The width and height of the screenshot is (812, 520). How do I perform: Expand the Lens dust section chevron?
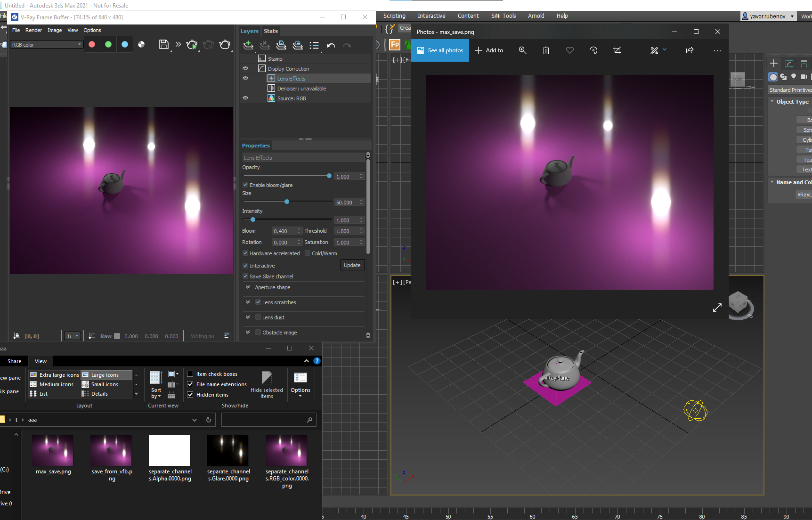(x=247, y=317)
